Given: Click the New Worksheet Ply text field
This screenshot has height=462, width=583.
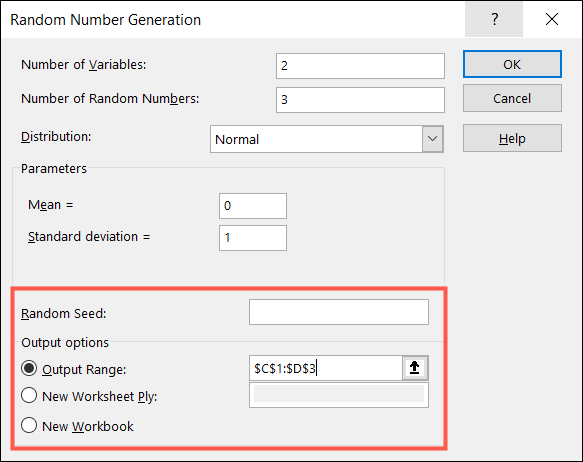Looking at the screenshot, I should point(339,395).
